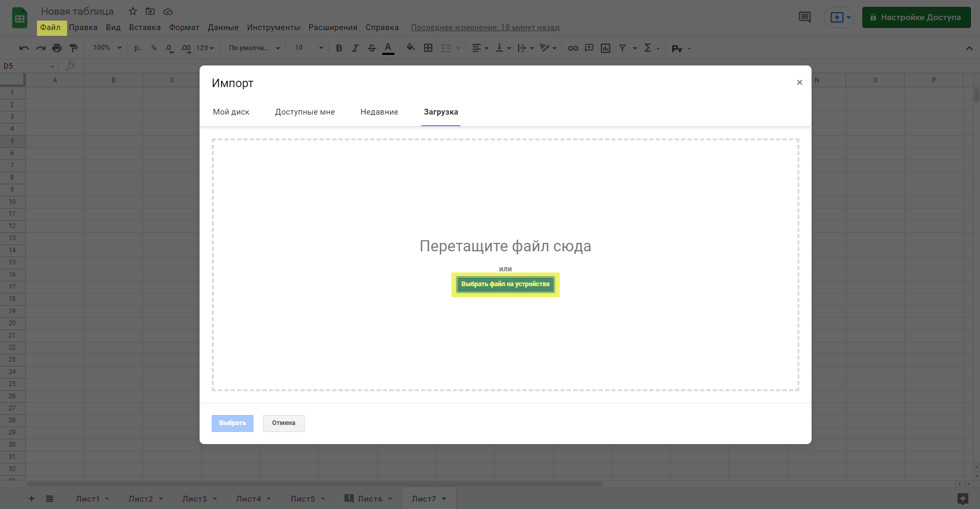Click the present/share screen icon
Viewport: 980px width, 509px height.
837,17
